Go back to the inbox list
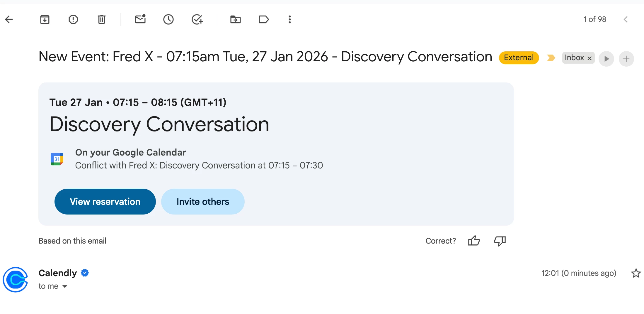This screenshot has width=644, height=314. [9, 20]
